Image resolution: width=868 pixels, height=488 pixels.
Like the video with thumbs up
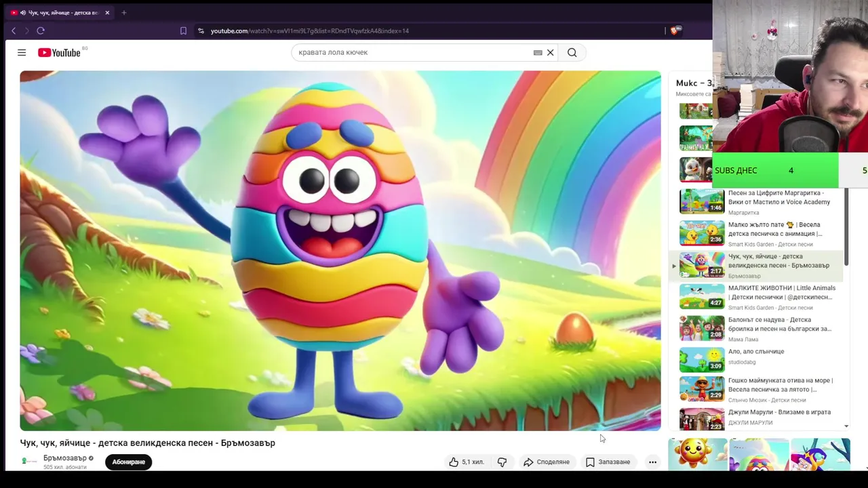tap(466, 462)
